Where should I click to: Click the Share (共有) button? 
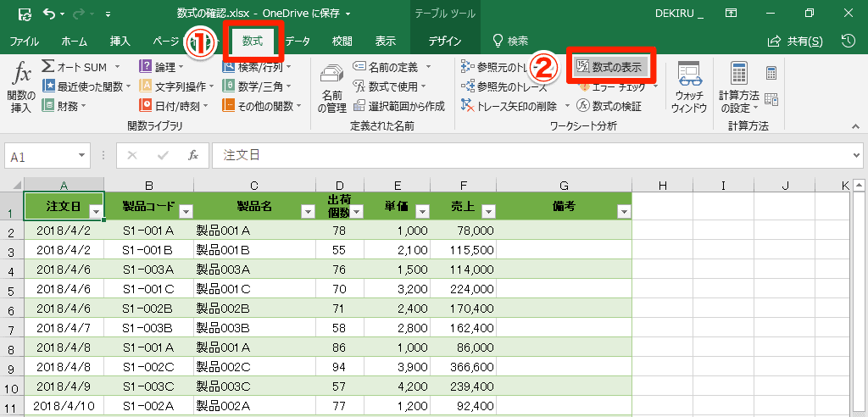pyautogui.click(x=795, y=41)
